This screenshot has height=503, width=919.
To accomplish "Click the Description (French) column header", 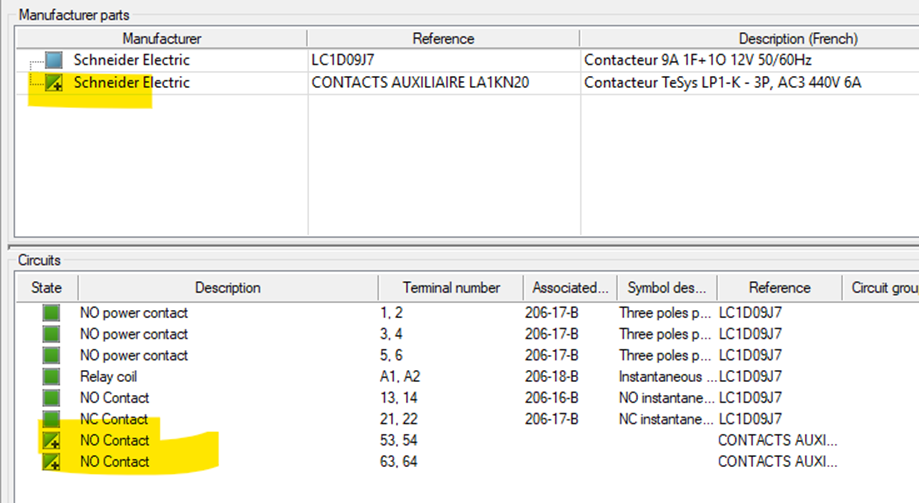I will pyautogui.click(x=748, y=38).
